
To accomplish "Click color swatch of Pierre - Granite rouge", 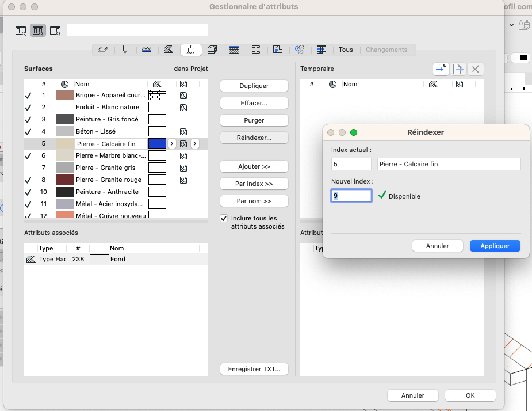I will click(64, 180).
